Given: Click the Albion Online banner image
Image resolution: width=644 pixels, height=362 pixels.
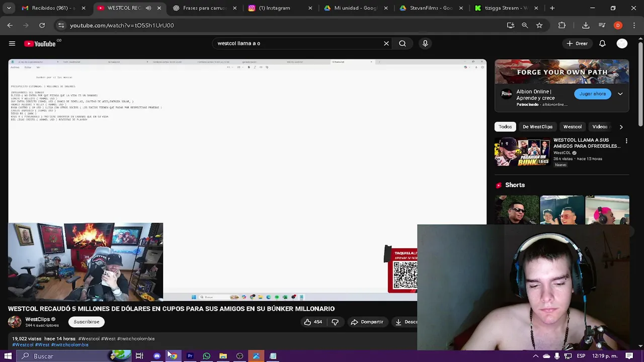Looking at the screenshot, I should pos(561,72).
